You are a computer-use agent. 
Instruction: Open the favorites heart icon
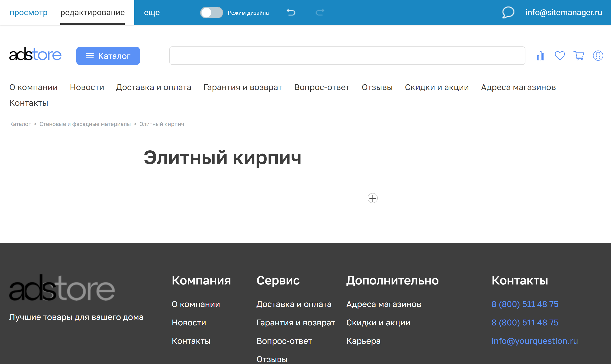coord(559,56)
